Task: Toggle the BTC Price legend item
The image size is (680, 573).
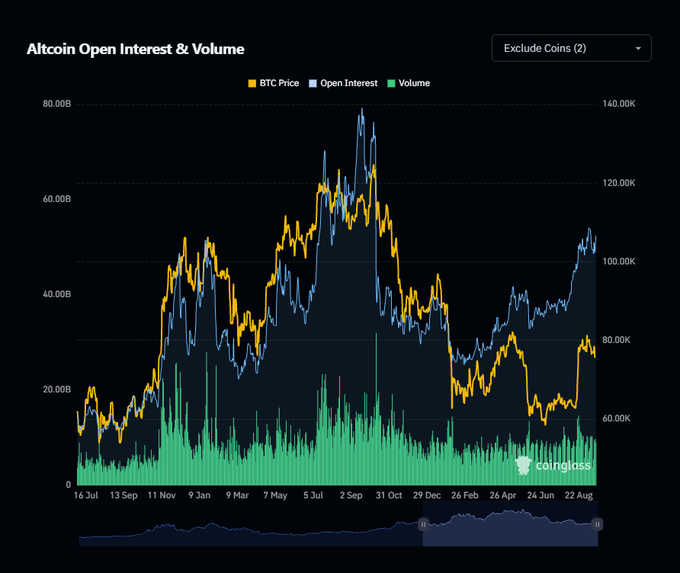Action: 274,83
